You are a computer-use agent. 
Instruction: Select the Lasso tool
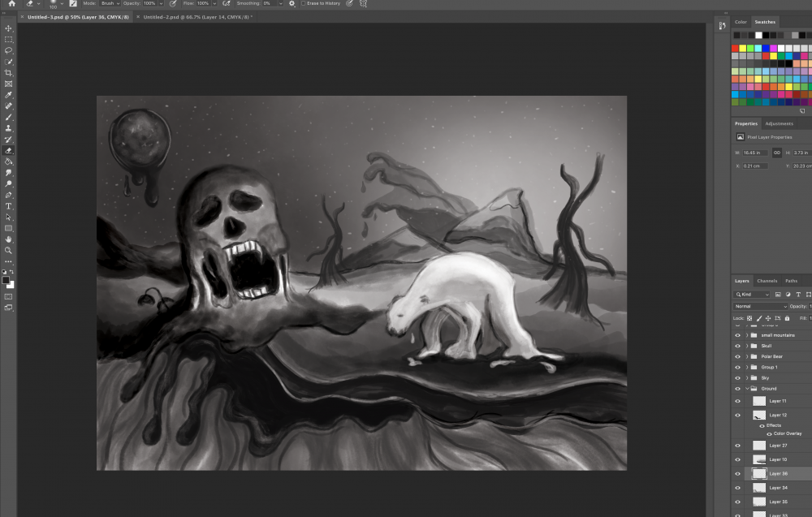click(x=8, y=50)
